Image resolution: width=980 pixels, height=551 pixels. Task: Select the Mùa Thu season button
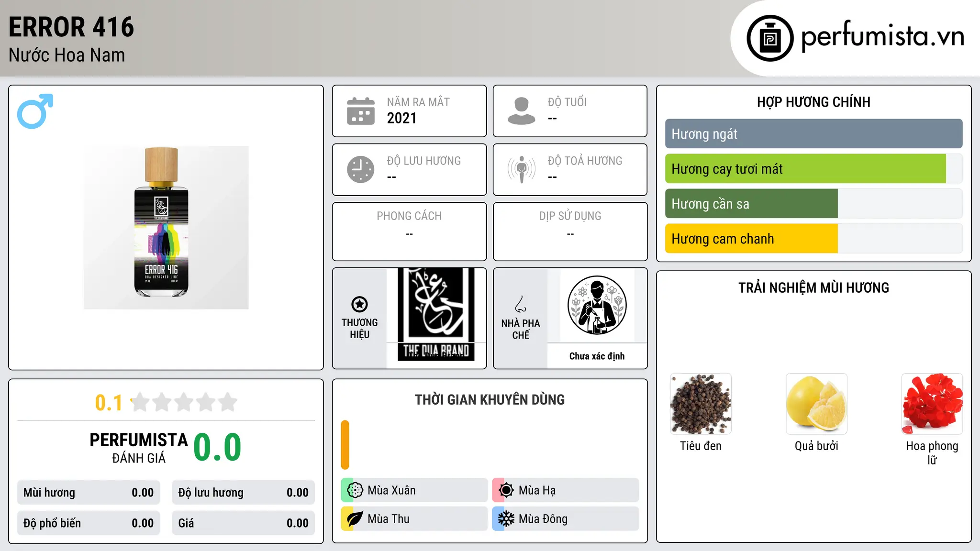coord(414,519)
